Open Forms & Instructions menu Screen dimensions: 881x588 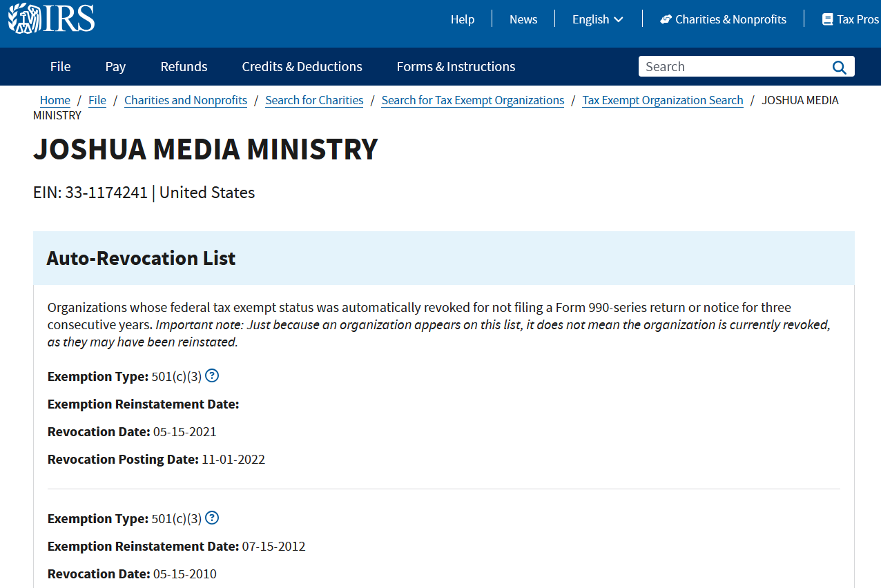click(456, 66)
